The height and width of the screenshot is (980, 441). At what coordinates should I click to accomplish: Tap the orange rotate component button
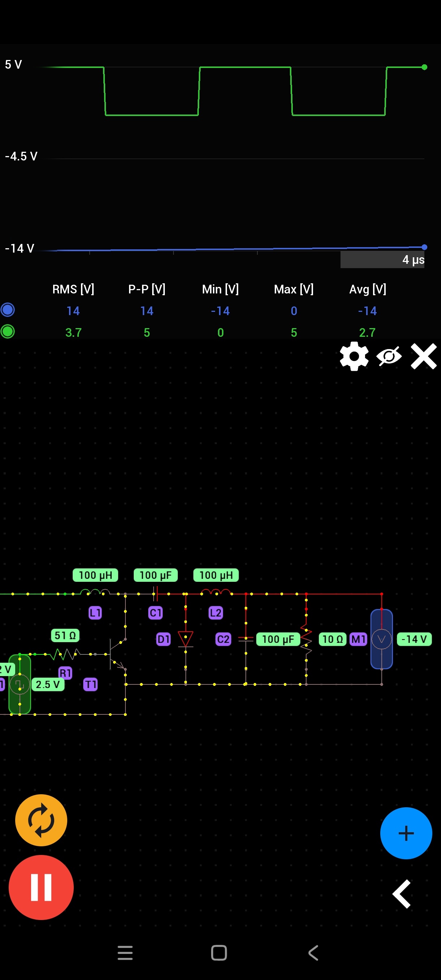[x=41, y=820]
